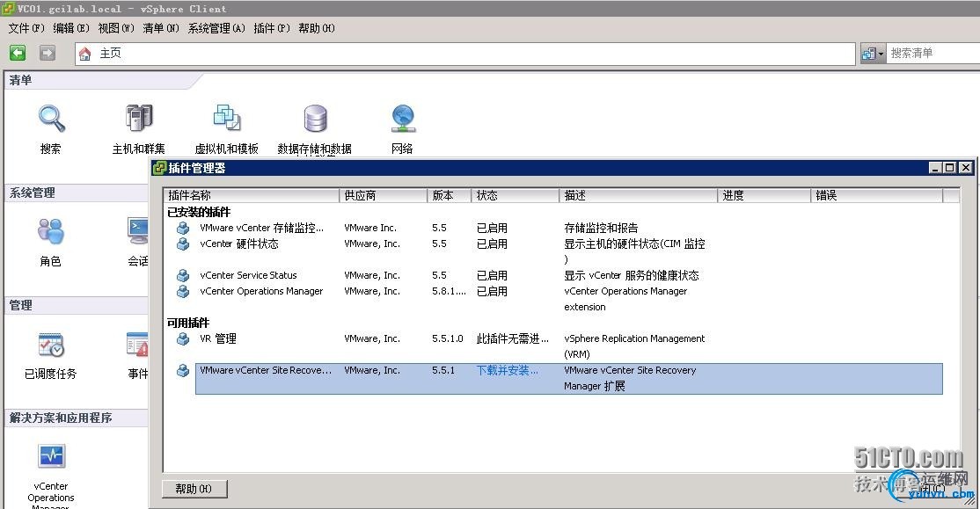The image size is (980, 509).
Task: Click the 错误 column header
Action: click(x=877, y=195)
